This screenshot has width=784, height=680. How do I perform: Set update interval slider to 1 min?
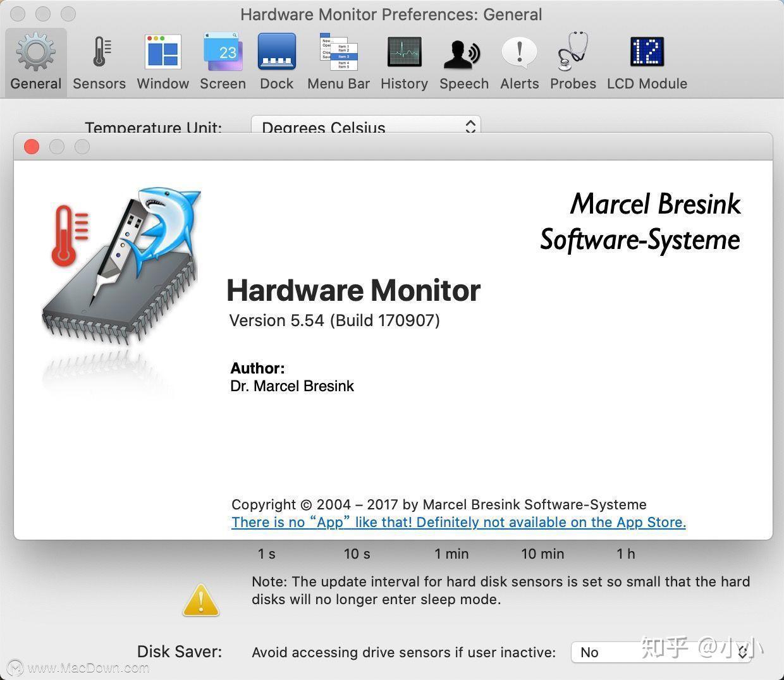coord(451,554)
